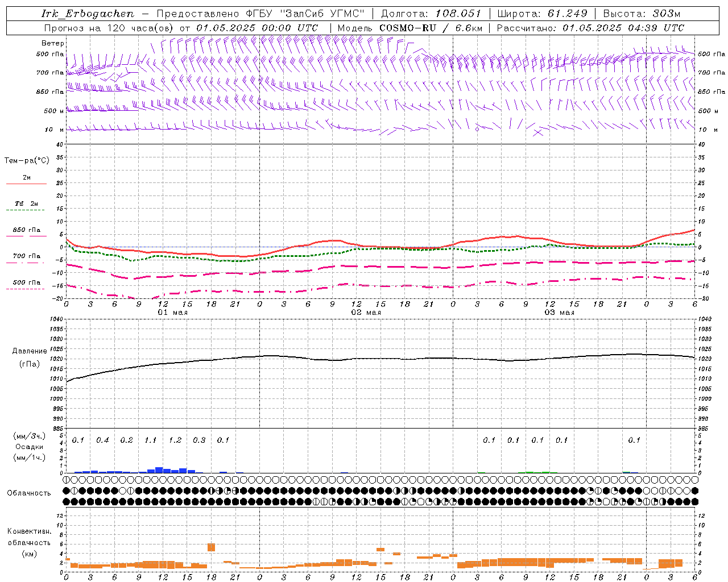Click the 40 value on left temperature axis

pyautogui.click(x=60, y=145)
